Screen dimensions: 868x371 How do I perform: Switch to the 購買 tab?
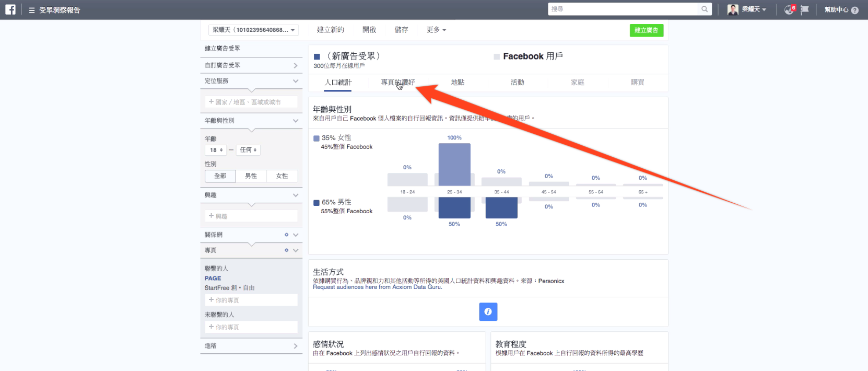click(x=638, y=82)
